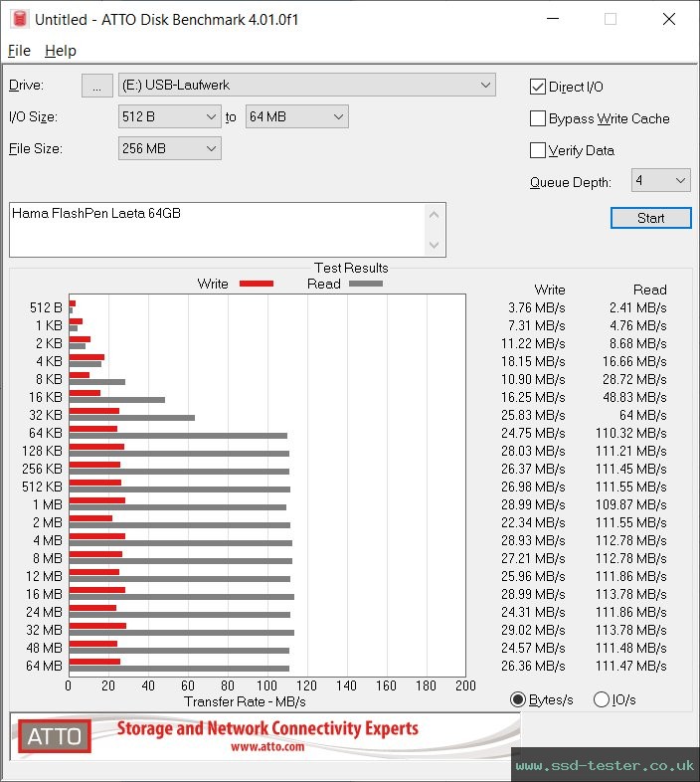Open the 64 MB maximum I/O size dropdown
Image resolution: width=700 pixels, height=782 pixels.
tap(296, 116)
